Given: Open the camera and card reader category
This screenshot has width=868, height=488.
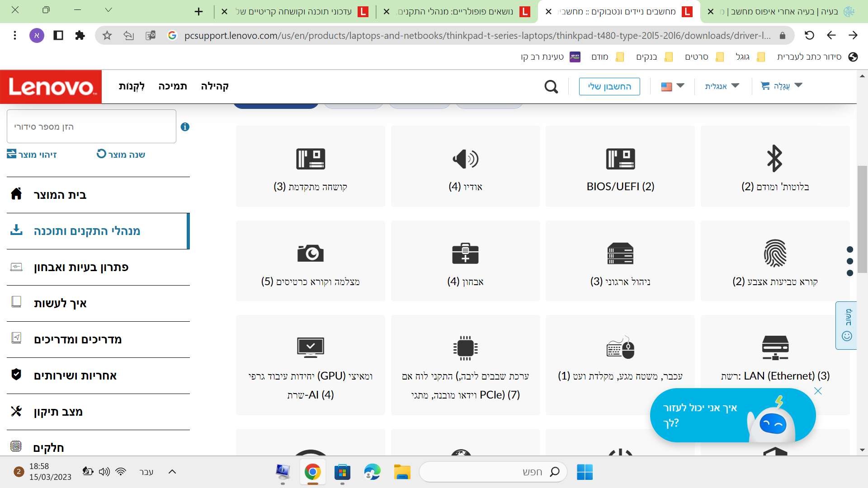Looking at the screenshot, I should point(311,261).
